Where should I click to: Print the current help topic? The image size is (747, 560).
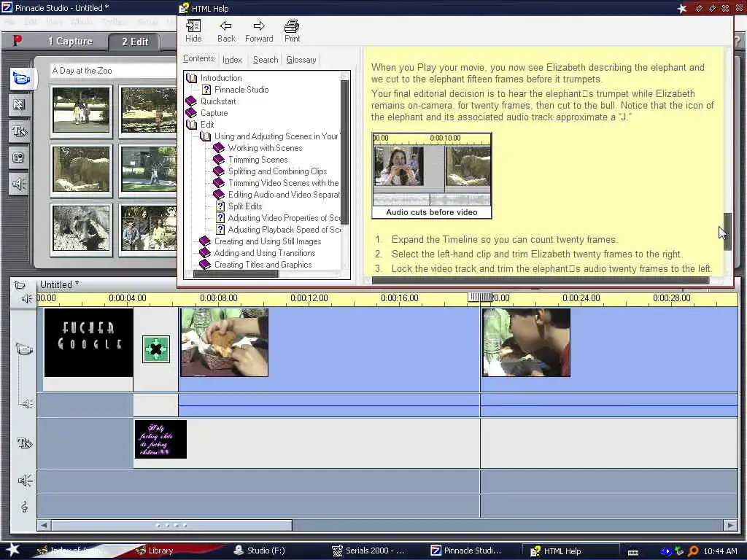[292, 31]
